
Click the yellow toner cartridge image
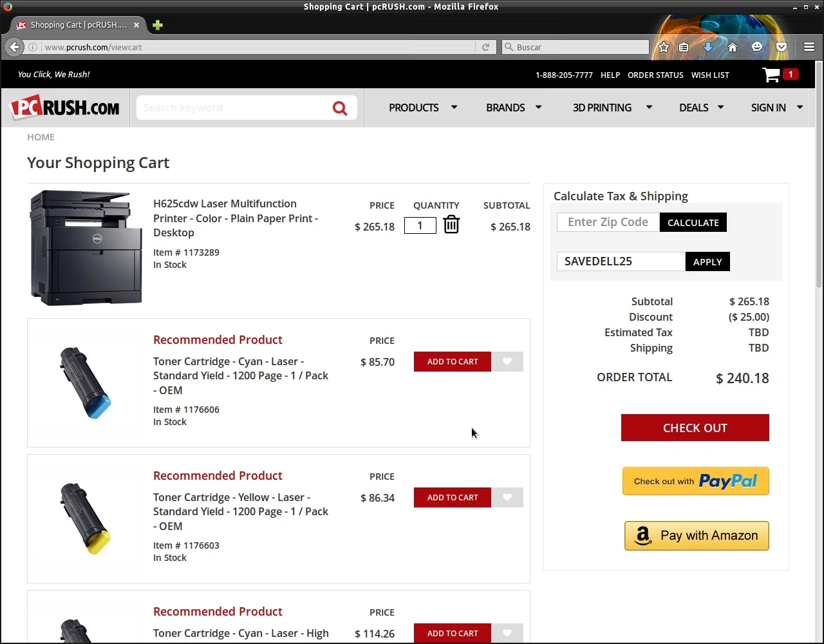[85, 518]
